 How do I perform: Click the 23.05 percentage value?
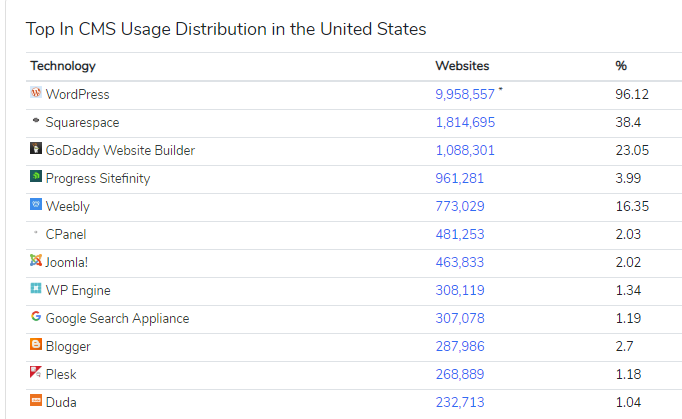click(x=632, y=151)
